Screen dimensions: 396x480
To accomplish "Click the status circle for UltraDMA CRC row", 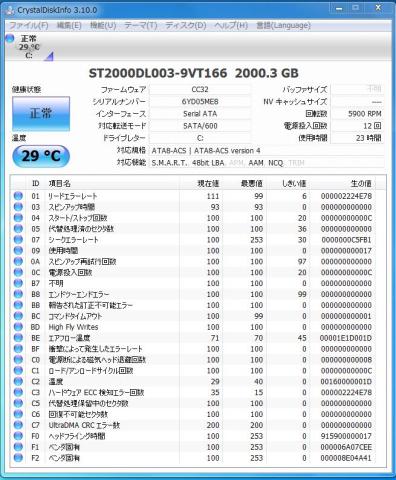I will [18, 425].
